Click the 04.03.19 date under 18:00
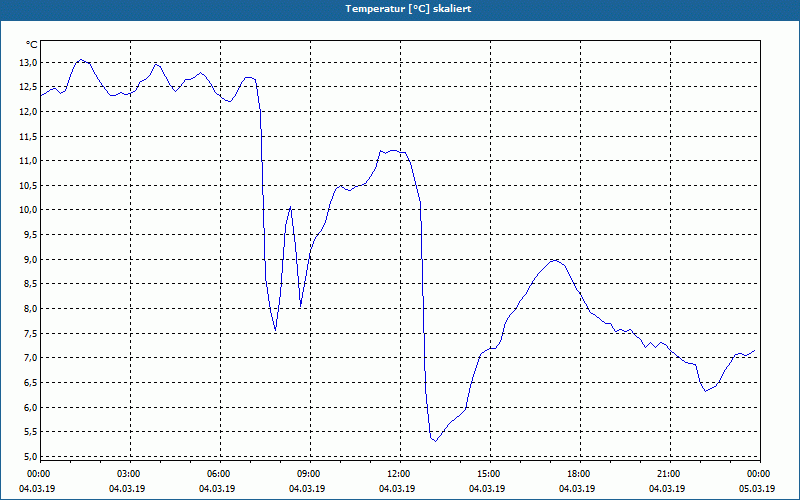This screenshot has height=500, width=800. pyautogui.click(x=577, y=489)
